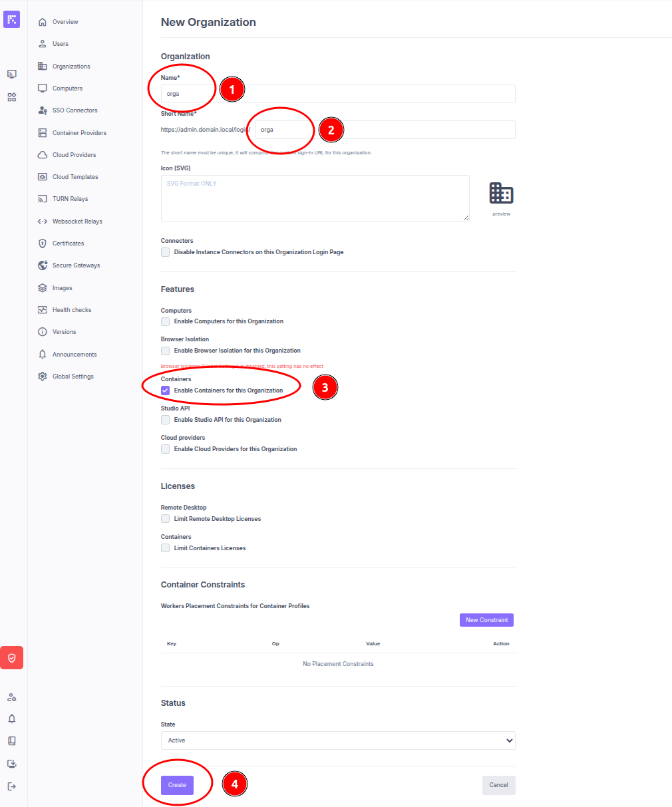672x807 pixels.
Task: Click the home icon beside Overview
Action: 43,22
